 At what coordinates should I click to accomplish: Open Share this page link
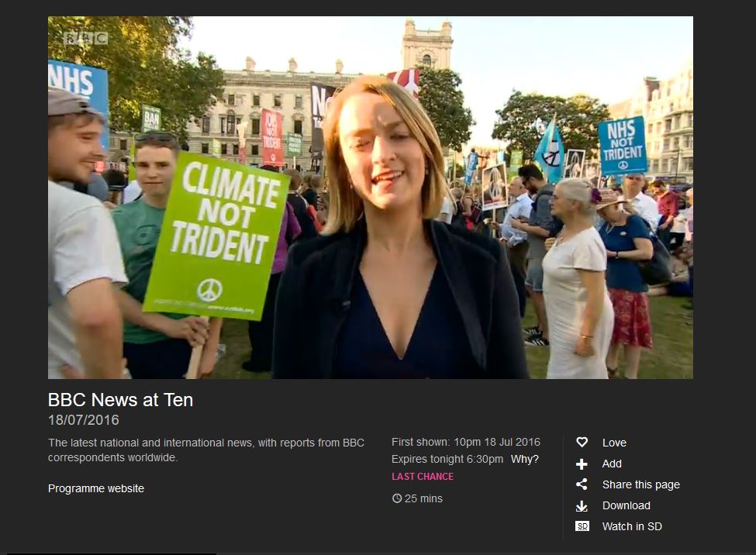tap(640, 484)
